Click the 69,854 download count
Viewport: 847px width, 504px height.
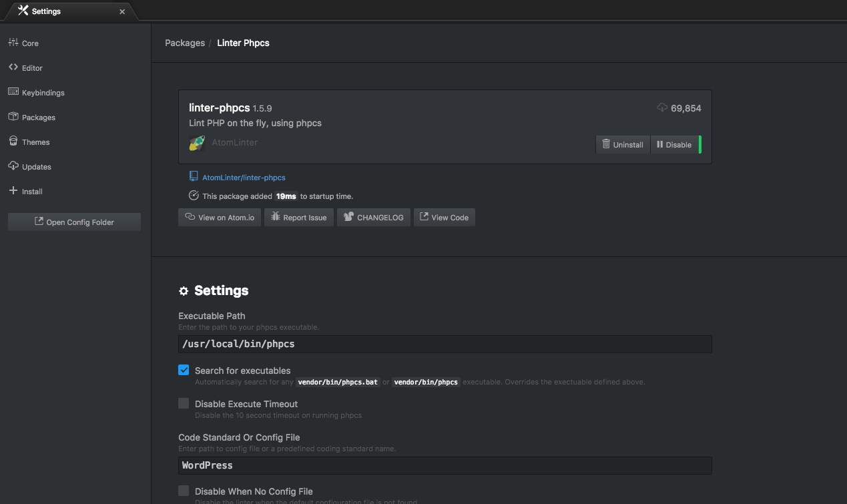pyautogui.click(x=686, y=108)
